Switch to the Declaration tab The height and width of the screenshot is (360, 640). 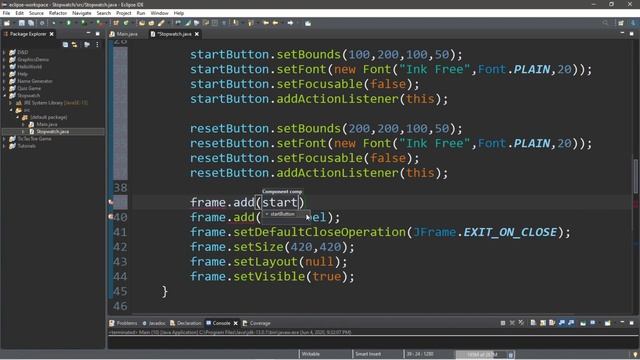[186, 323]
